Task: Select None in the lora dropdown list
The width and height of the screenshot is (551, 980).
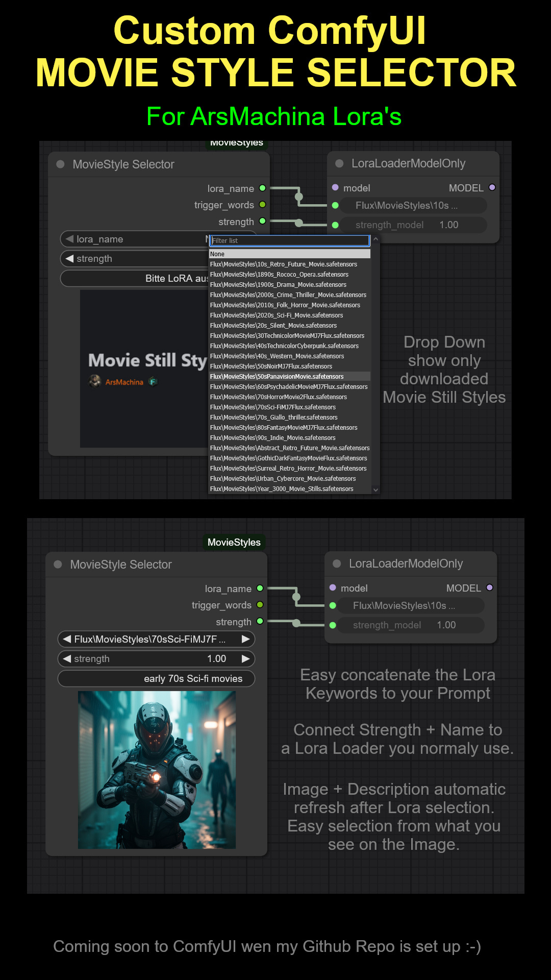Action: (x=290, y=254)
